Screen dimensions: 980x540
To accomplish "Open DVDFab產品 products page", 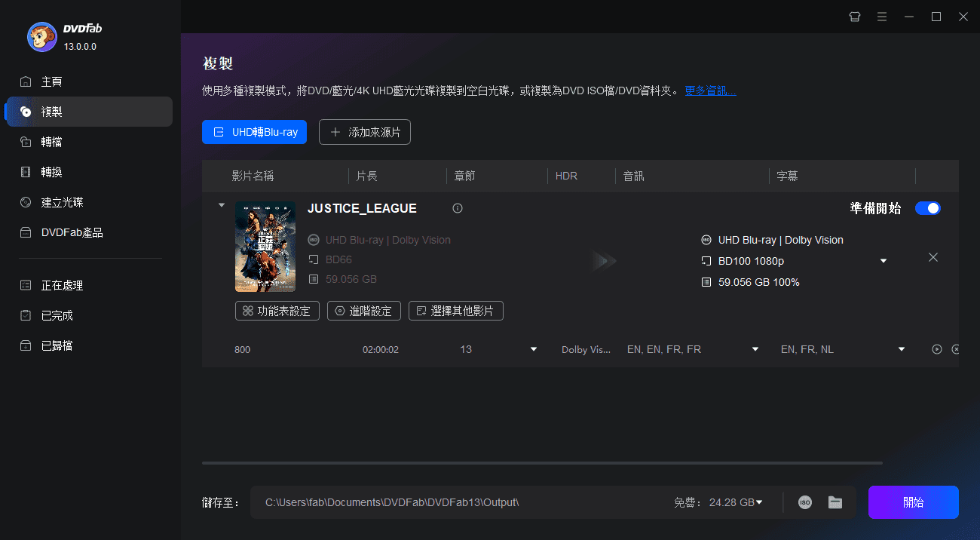I will (90, 232).
